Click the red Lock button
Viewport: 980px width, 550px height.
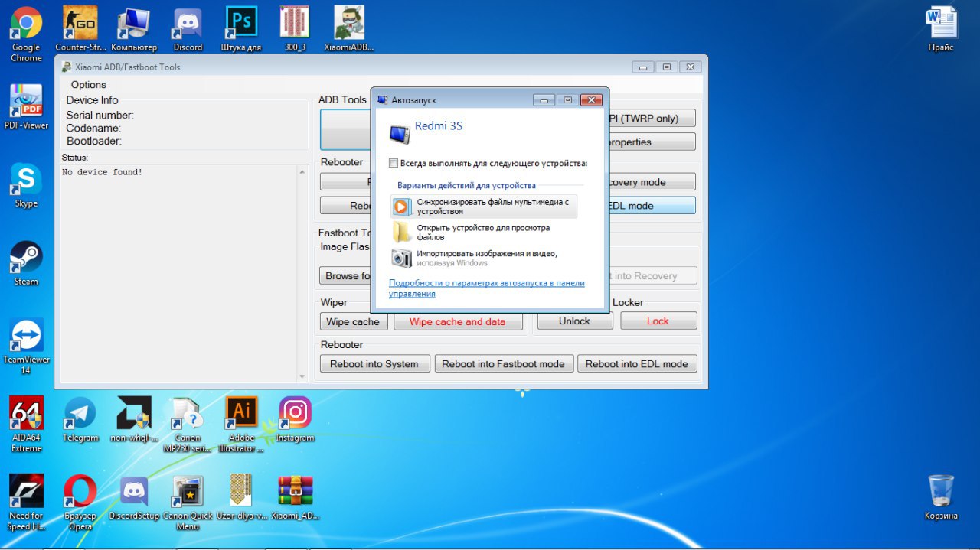click(658, 321)
